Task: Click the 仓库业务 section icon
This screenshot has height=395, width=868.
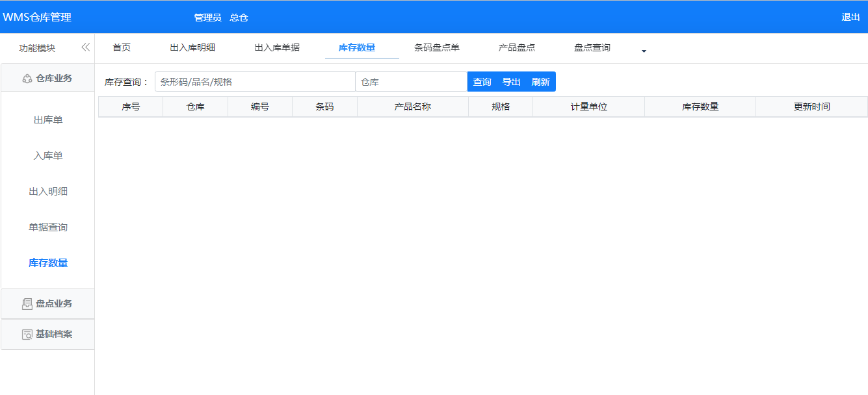Action: point(27,79)
